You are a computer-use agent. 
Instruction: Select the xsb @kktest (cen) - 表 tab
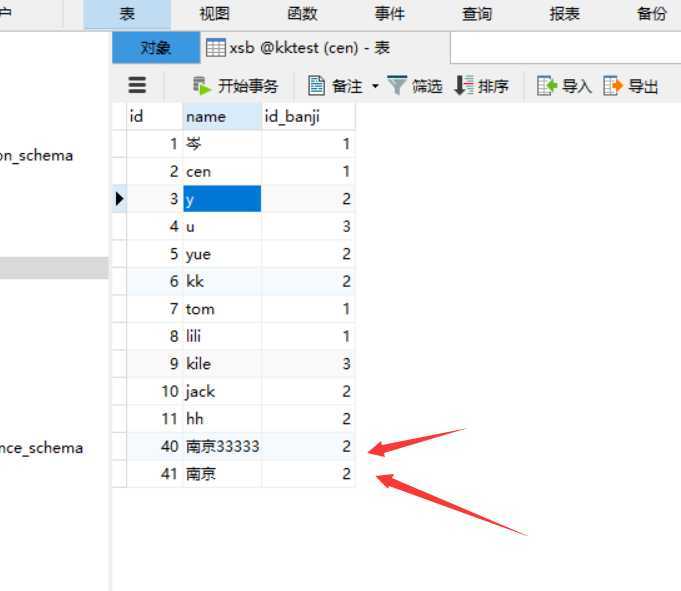[325, 48]
